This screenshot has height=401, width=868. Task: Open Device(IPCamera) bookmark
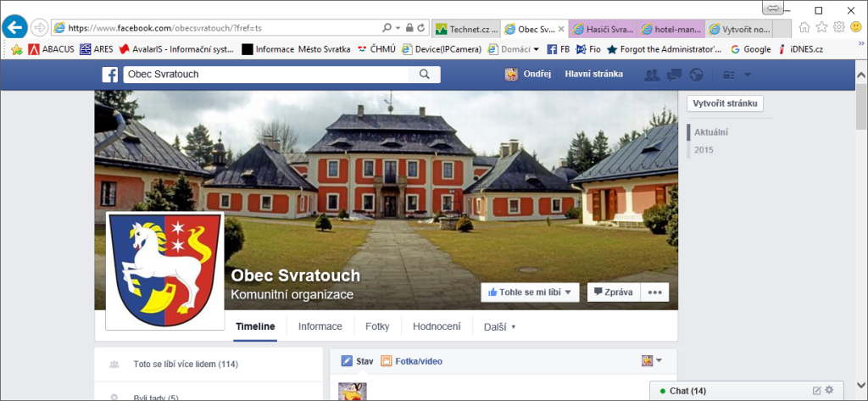click(x=441, y=49)
